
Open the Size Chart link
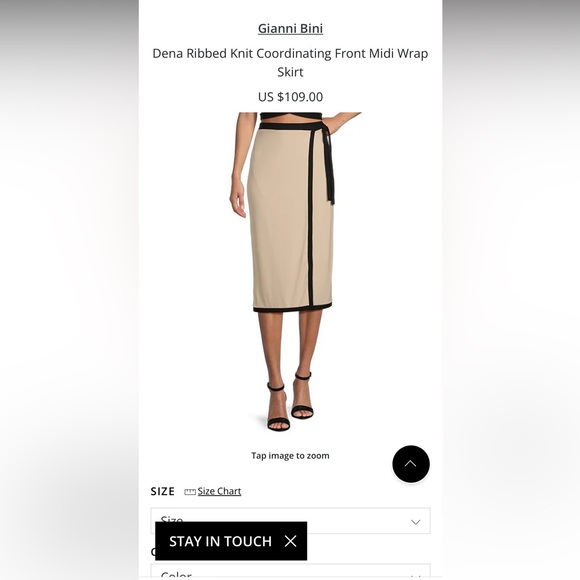tap(219, 491)
